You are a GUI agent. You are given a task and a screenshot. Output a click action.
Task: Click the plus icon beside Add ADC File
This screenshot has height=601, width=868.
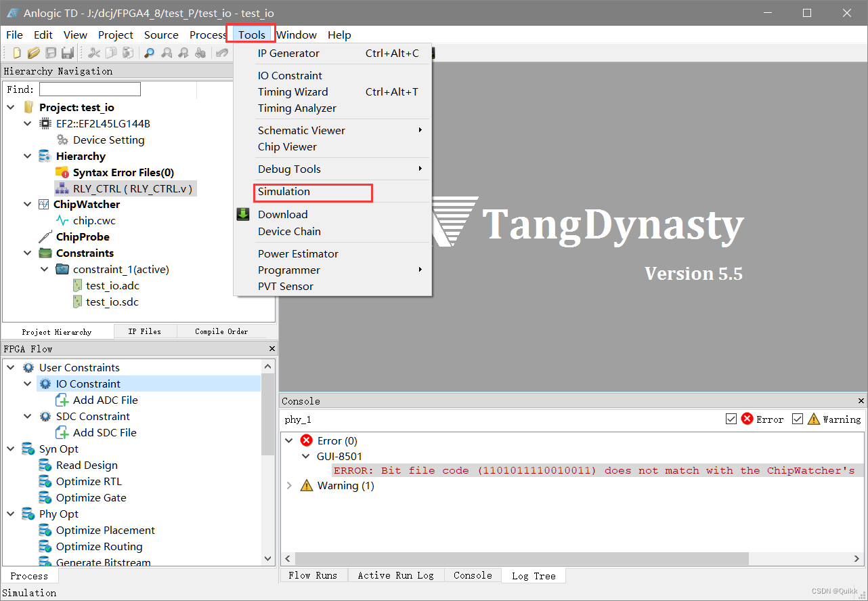(x=62, y=400)
